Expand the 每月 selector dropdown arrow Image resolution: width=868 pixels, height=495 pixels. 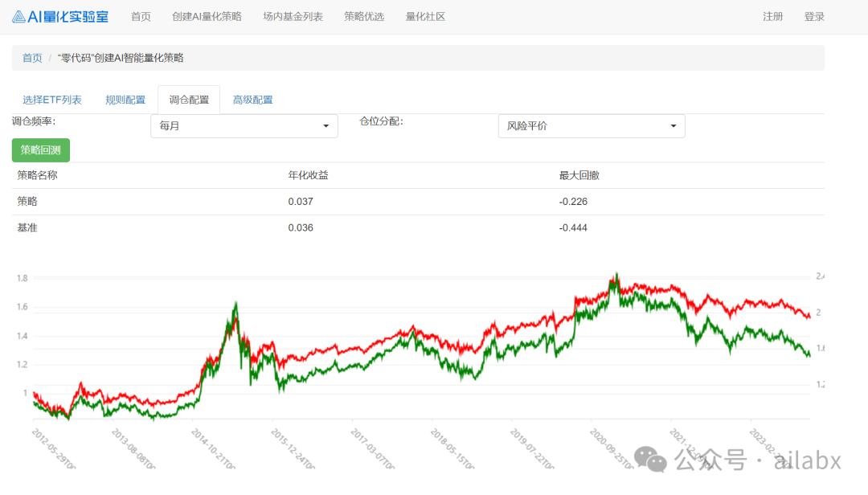[325, 126]
